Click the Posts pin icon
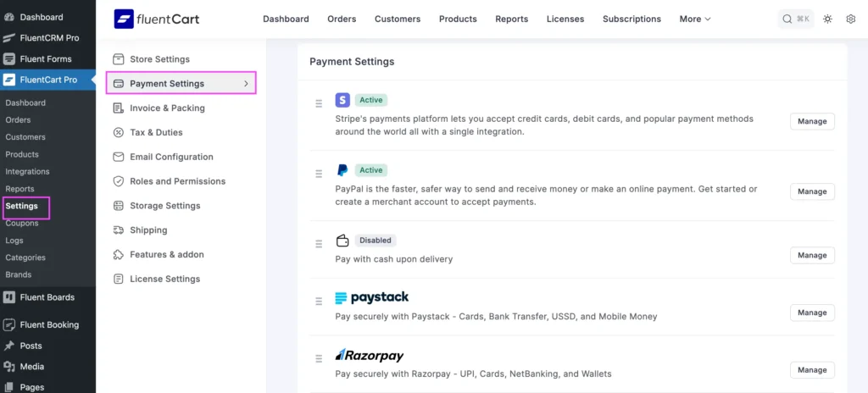 [x=8, y=346]
